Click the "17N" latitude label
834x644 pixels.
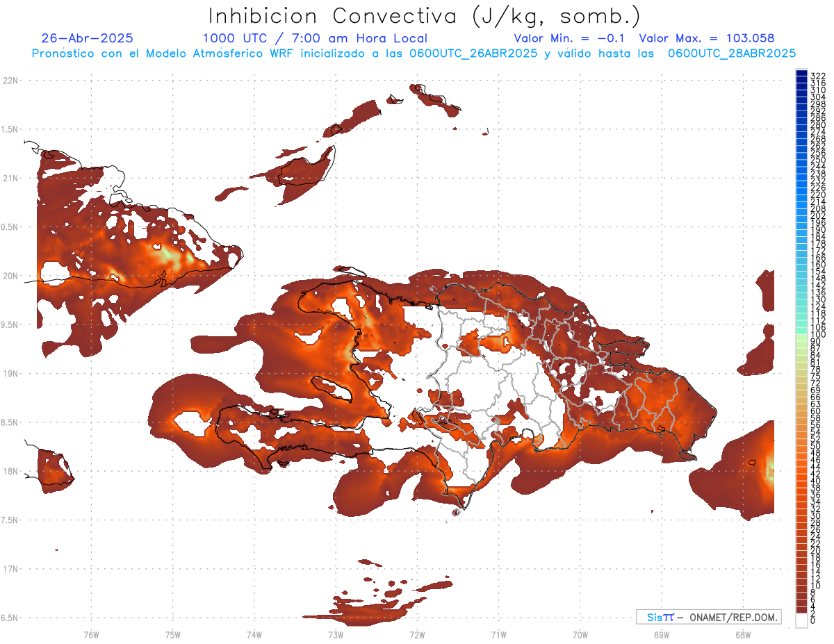10,569
